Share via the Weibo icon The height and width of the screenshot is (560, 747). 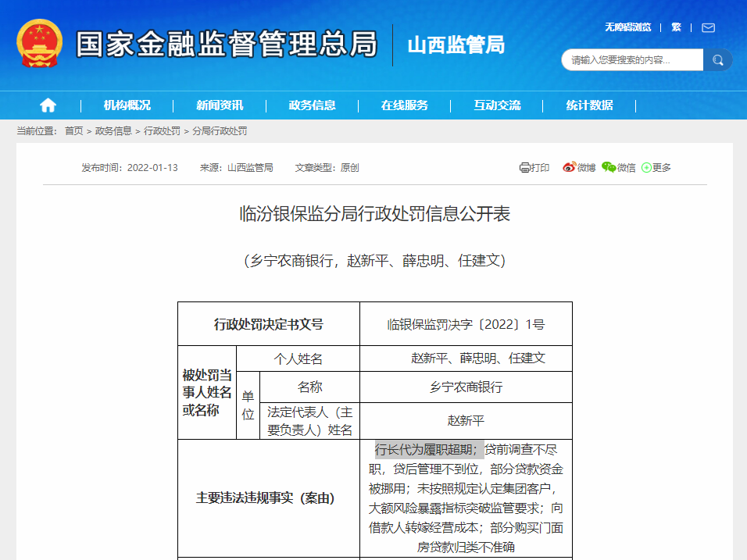[x=570, y=167]
